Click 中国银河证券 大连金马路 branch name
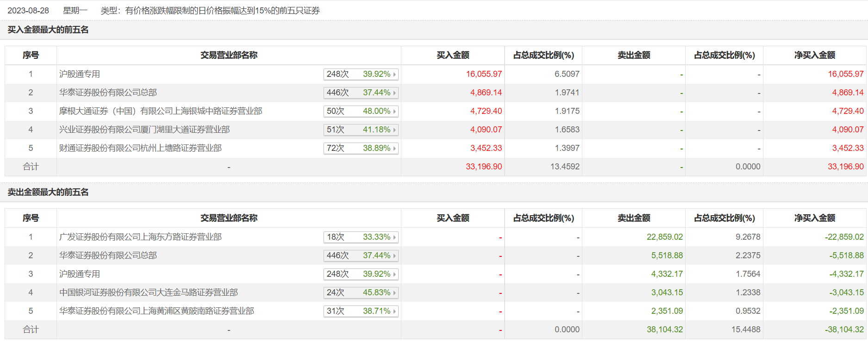 (149, 292)
